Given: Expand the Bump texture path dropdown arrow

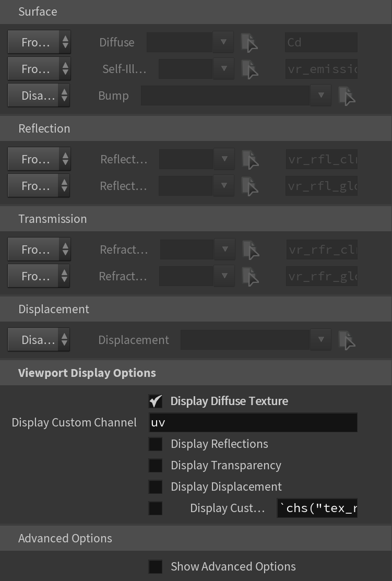Looking at the screenshot, I should pyautogui.click(x=321, y=96).
